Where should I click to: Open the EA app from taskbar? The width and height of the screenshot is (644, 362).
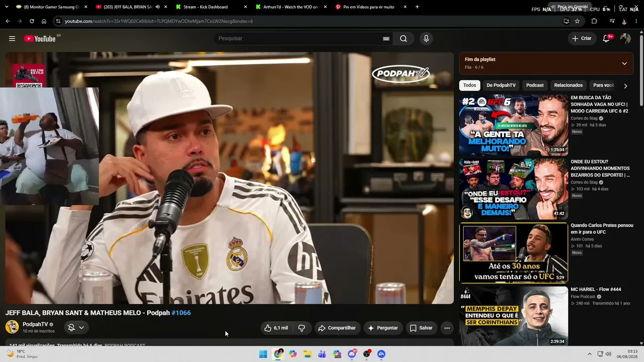[x=381, y=354]
